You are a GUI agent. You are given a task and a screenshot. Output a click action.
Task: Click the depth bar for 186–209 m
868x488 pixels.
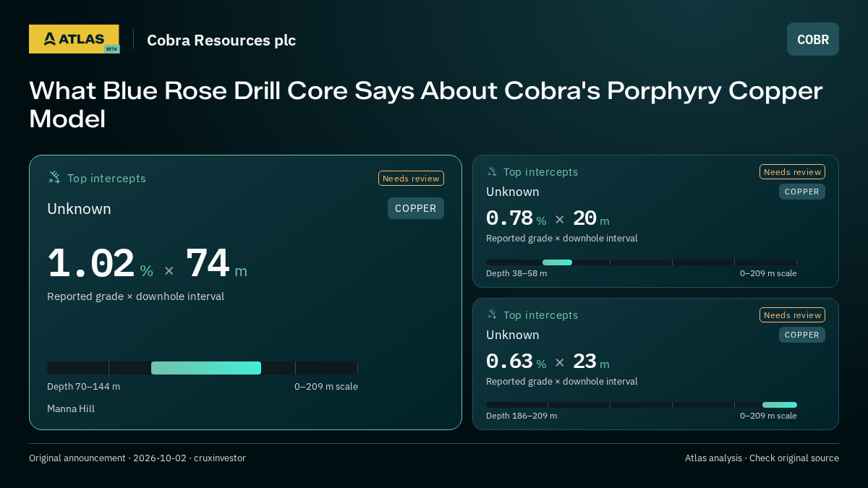point(642,405)
